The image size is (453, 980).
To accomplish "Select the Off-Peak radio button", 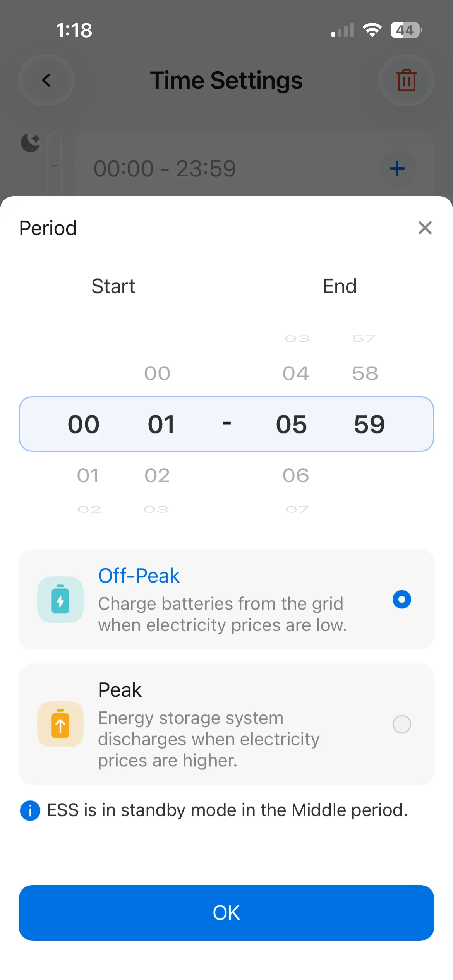I will coord(402,600).
